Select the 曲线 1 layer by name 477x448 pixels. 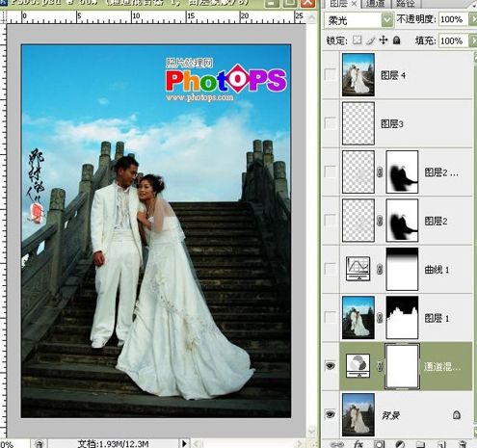437,270
